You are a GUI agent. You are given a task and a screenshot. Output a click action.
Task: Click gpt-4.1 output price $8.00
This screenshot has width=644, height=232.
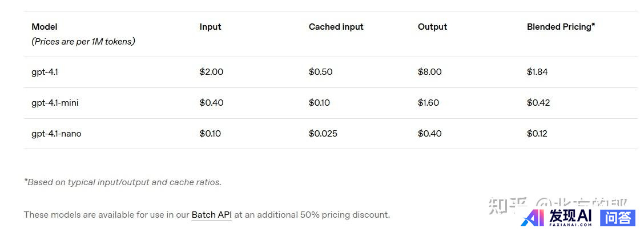coord(429,72)
